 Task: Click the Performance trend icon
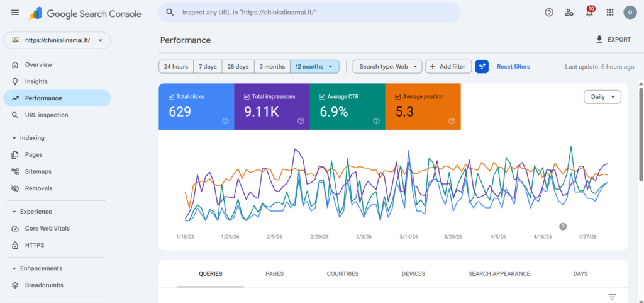point(15,98)
